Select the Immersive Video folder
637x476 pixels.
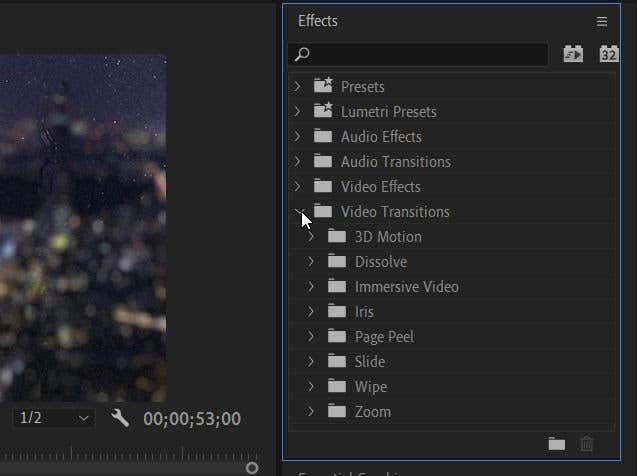(x=406, y=287)
